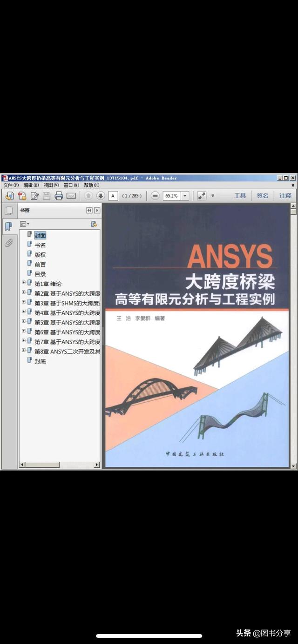Expand the 第2章 bookmark node
Screen dimensions: 298x644
[24, 292]
